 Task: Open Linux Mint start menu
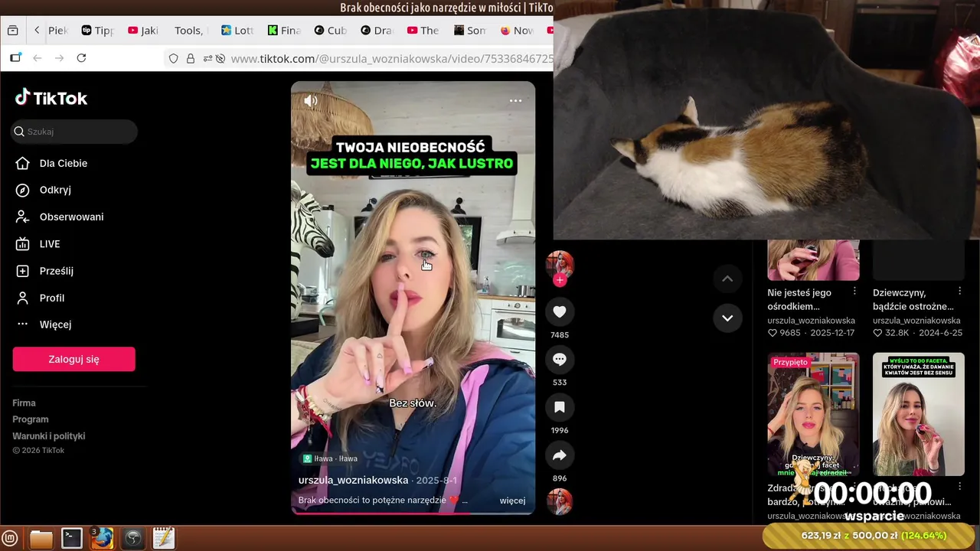(10, 539)
